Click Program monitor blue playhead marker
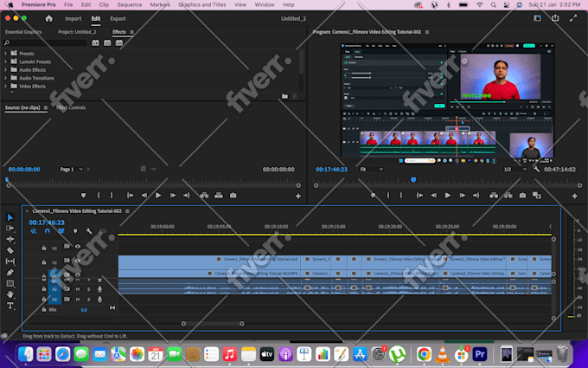 tap(413, 180)
